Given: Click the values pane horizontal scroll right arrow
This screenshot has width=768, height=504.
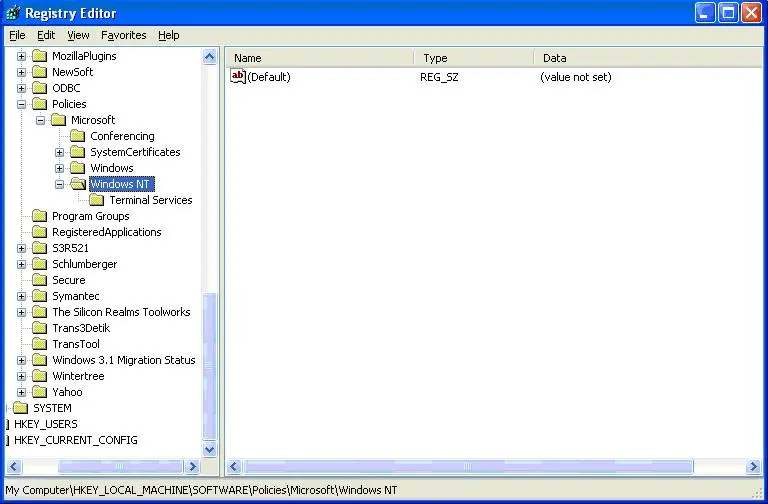Looking at the screenshot, I should [x=753, y=467].
